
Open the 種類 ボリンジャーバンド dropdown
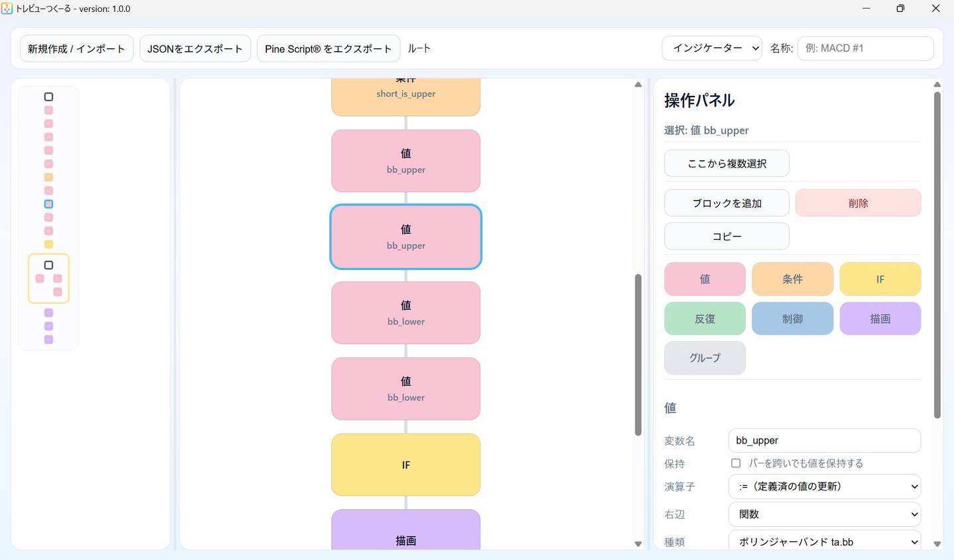824,541
